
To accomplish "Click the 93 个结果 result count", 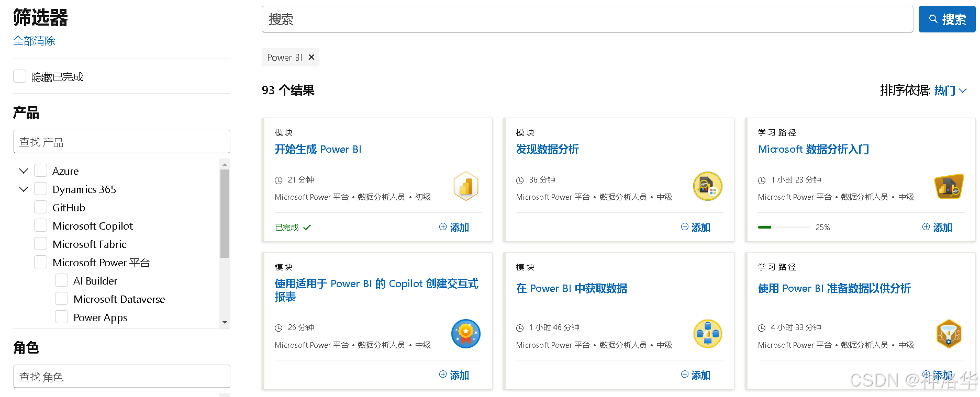I will pos(288,90).
